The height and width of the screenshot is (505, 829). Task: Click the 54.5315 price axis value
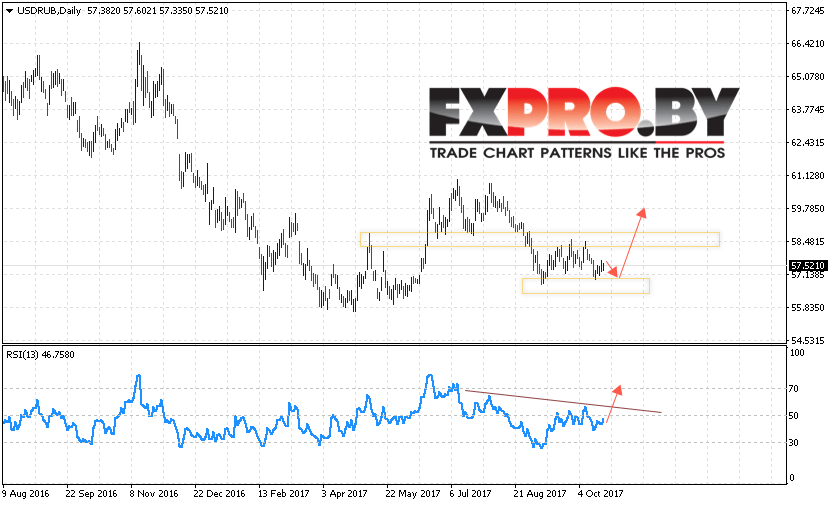click(x=807, y=340)
